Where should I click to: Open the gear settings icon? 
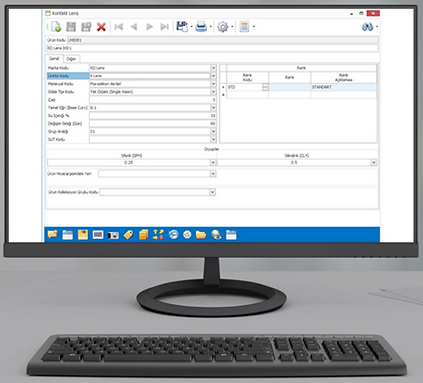[223, 27]
